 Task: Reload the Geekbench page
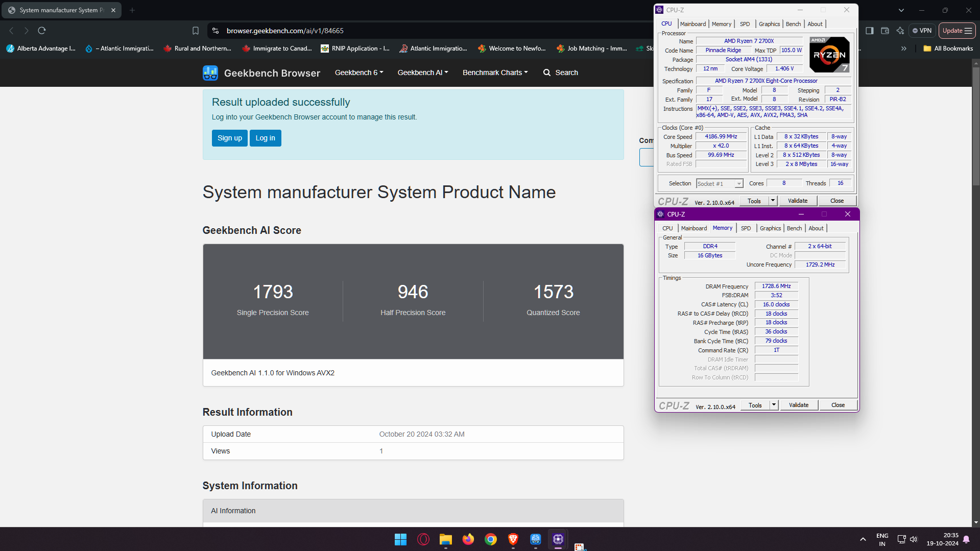[x=42, y=31]
